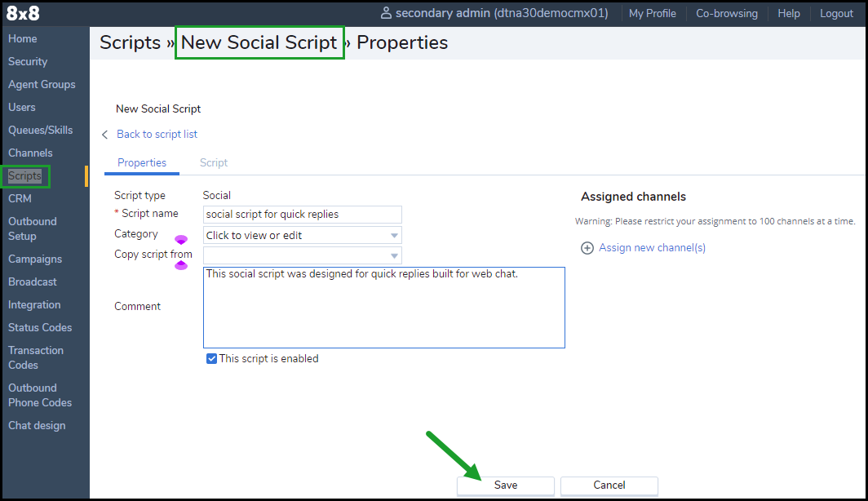868x501 pixels.
Task: Click the Script name input field
Action: click(302, 215)
